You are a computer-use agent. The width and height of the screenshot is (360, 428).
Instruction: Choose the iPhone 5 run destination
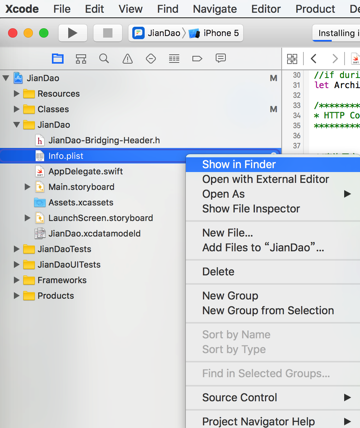pyautogui.click(x=214, y=33)
